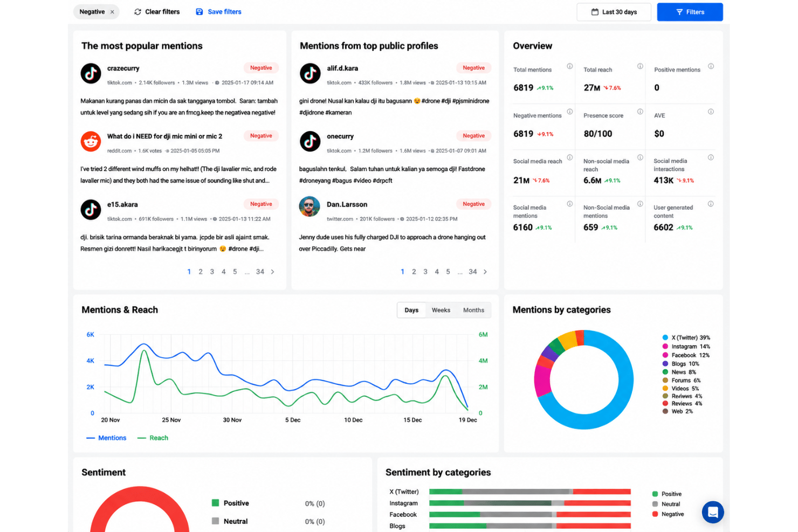Toggle the Reach line in chart legend

[153, 438]
